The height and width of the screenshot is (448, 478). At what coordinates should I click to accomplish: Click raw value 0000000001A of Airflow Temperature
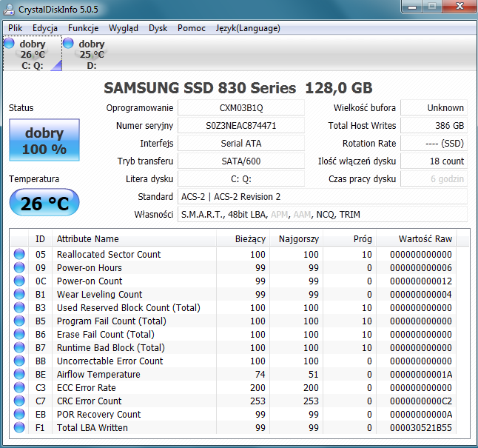click(x=421, y=374)
